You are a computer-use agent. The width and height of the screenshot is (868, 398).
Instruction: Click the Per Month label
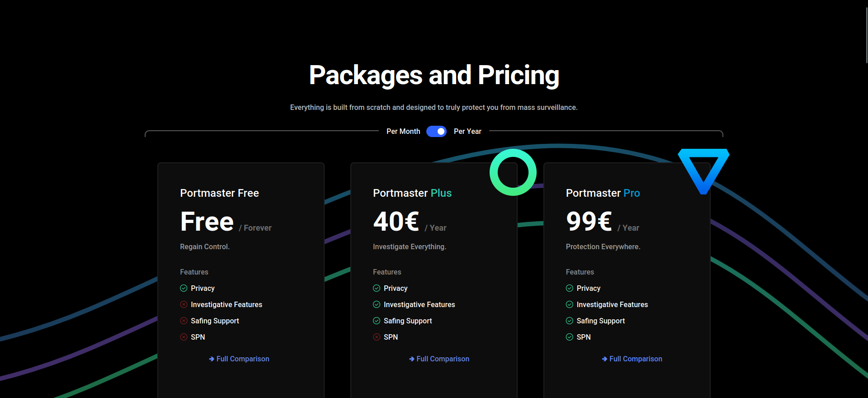point(403,131)
